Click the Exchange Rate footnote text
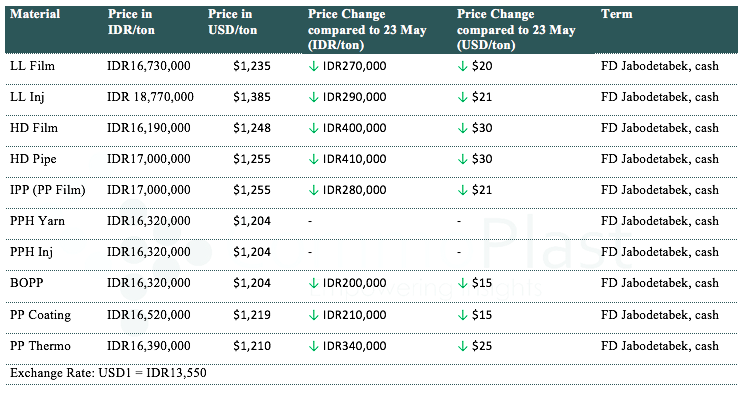This screenshot has height=393, width=746. point(108,373)
